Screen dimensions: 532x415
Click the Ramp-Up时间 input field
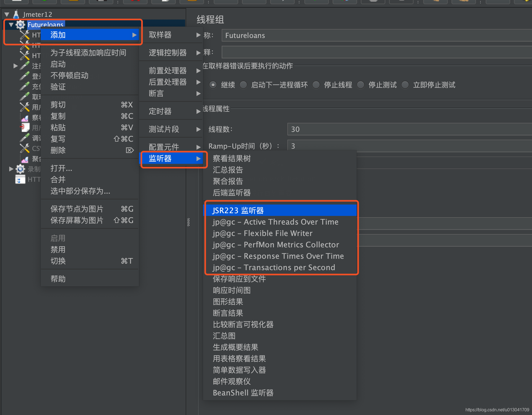tap(410, 146)
